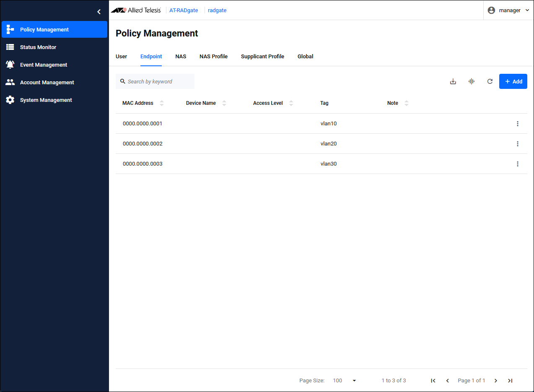Open the actions menu for 0000.0000.0002
534x392 pixels.
[x=518, y=144]
